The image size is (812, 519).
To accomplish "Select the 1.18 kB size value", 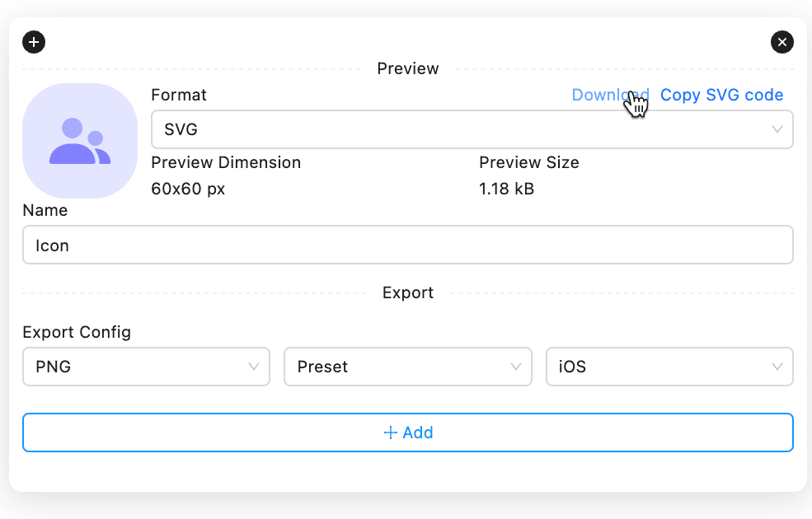I will [506, 189].
